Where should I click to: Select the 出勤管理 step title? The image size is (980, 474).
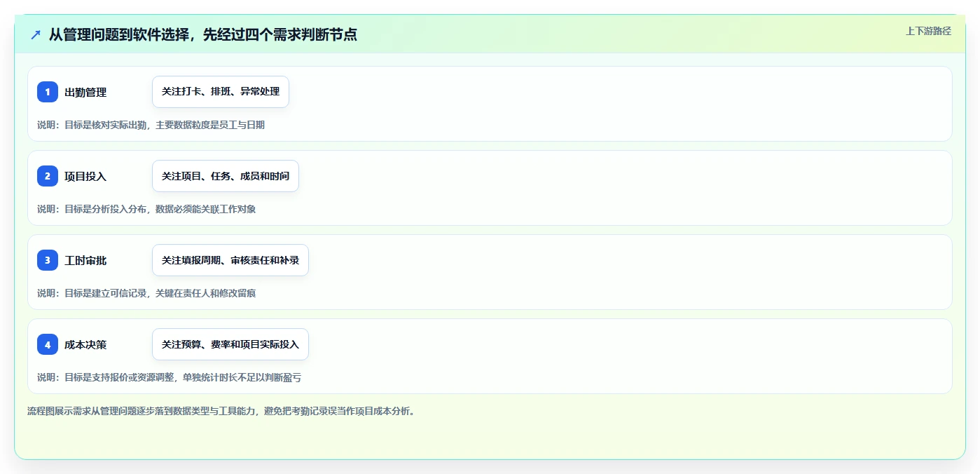pyautogui.click(x=85, y=92)
